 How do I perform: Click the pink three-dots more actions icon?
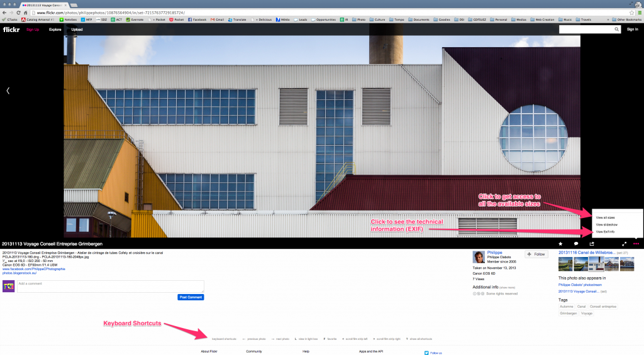click(x=636, y=244)
